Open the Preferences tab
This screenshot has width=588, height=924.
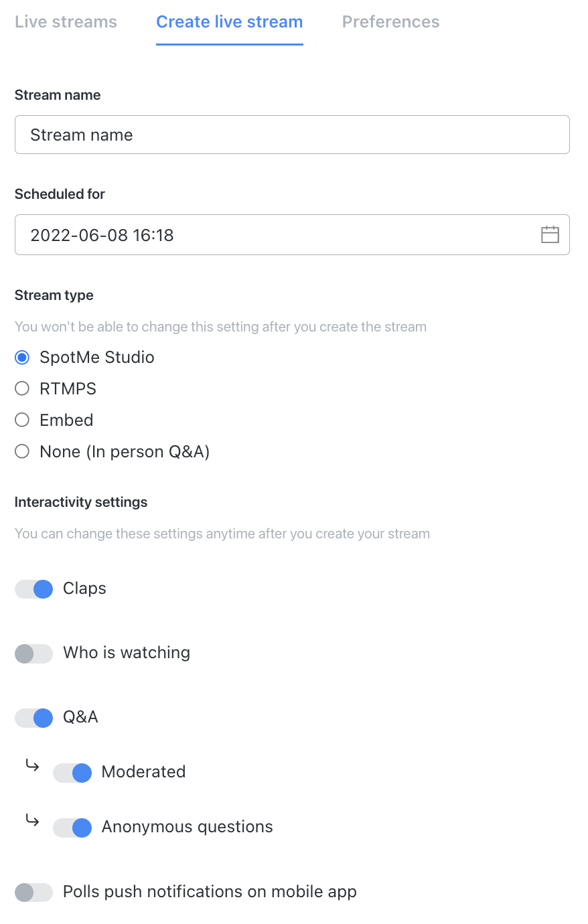pos(391,22)
